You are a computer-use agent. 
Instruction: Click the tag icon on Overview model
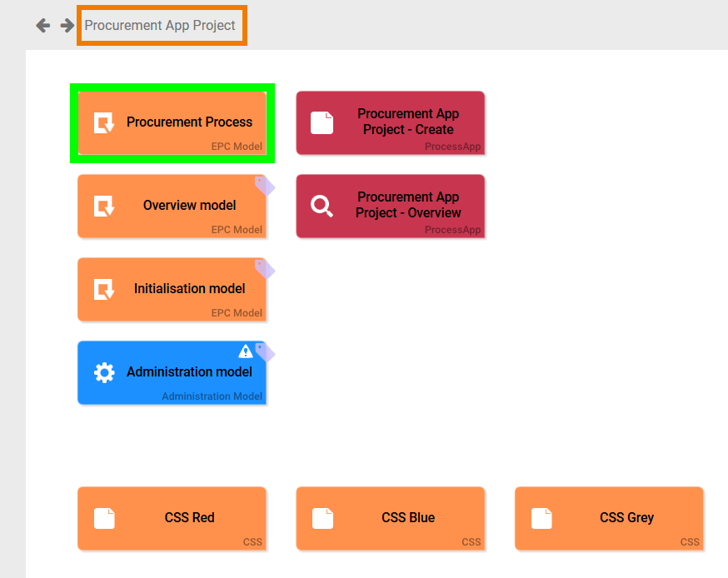264,186
